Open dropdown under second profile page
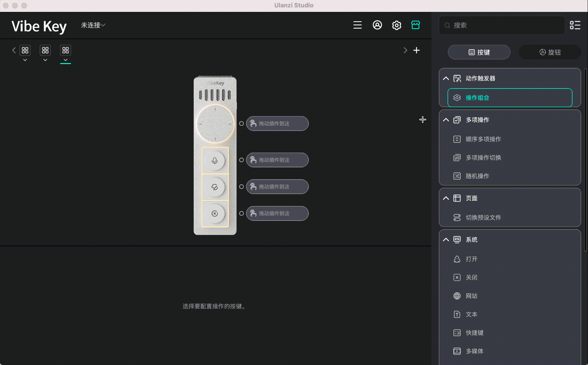 [x=45, y=60]
